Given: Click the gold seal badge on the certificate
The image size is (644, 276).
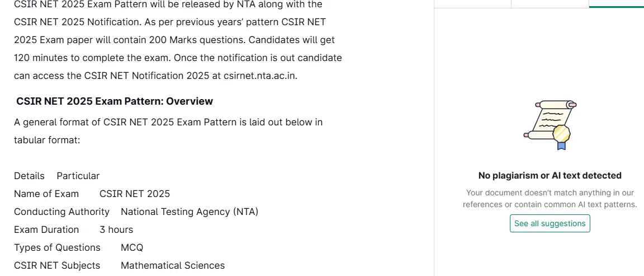Looking at the screenshot, I should (x=561, y=133).
